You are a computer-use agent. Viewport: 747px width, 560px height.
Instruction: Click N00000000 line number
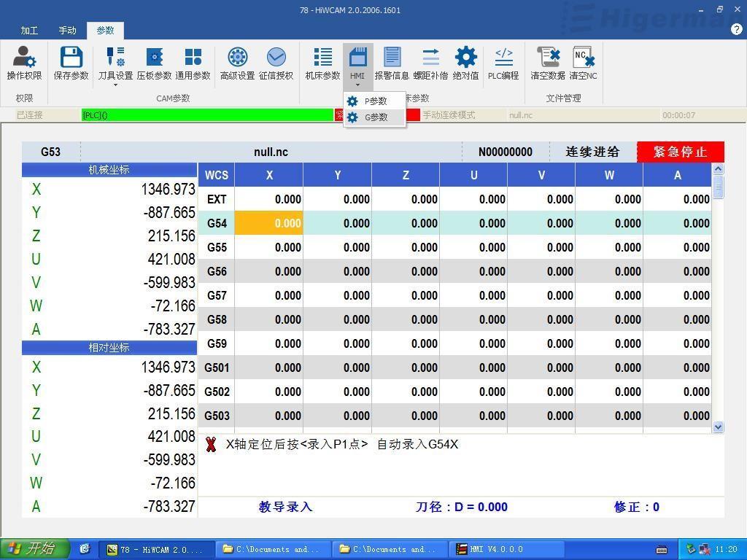[506, 152]
